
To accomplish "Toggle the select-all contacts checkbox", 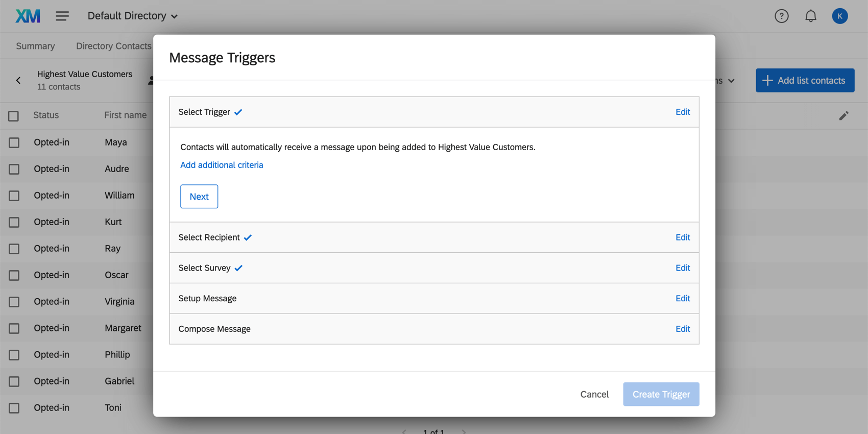I will pyautogui.click(x=14, y=116).
